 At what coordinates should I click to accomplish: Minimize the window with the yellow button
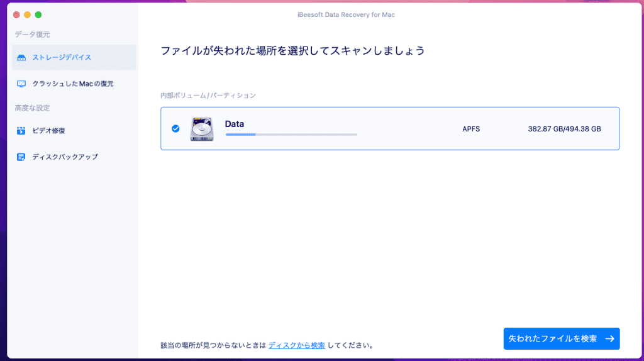[27, 15]
